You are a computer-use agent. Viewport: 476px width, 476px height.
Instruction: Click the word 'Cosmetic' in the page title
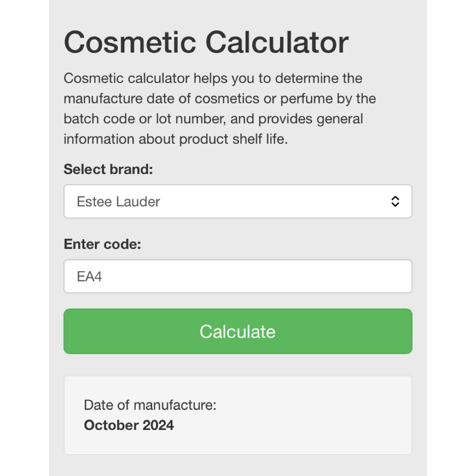click(x=130, y=42)
